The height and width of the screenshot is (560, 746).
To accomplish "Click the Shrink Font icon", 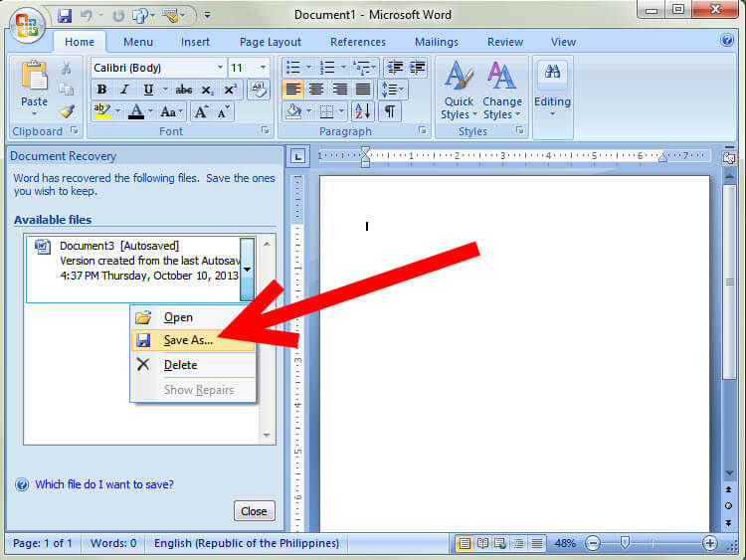I will (x=223, y=111).
